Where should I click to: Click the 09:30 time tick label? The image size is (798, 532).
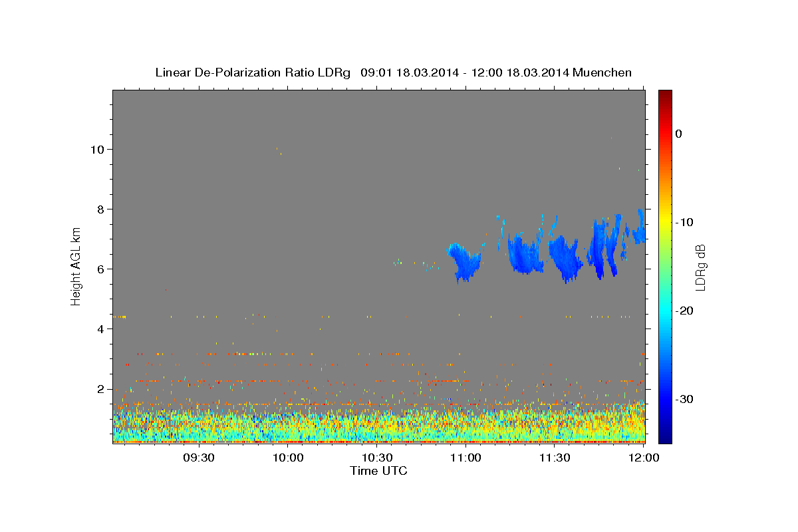point(199,458)
